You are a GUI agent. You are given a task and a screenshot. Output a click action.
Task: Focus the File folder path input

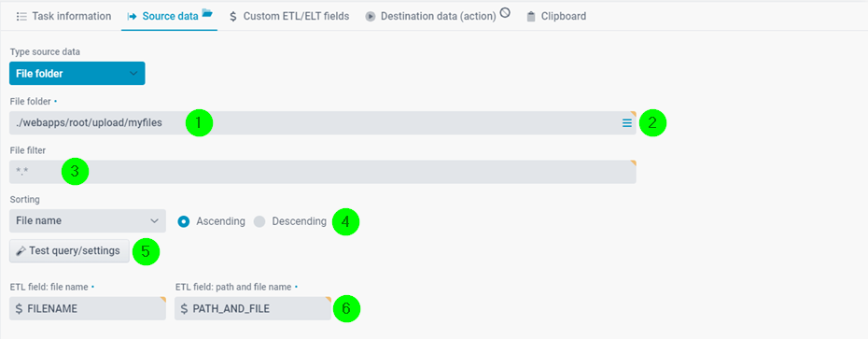[323, 123]
